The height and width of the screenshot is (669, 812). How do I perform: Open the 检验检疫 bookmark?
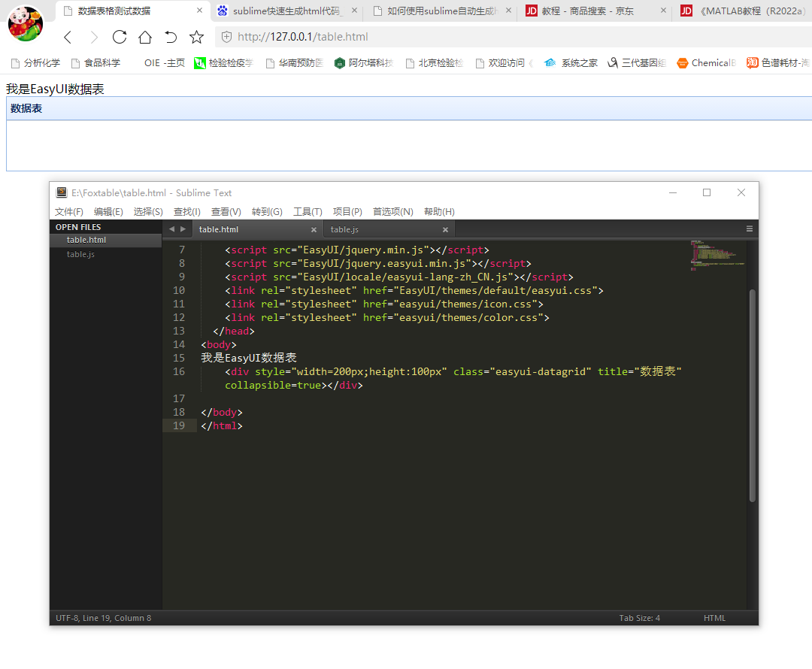pyautogui.click(x=224, y=63)
